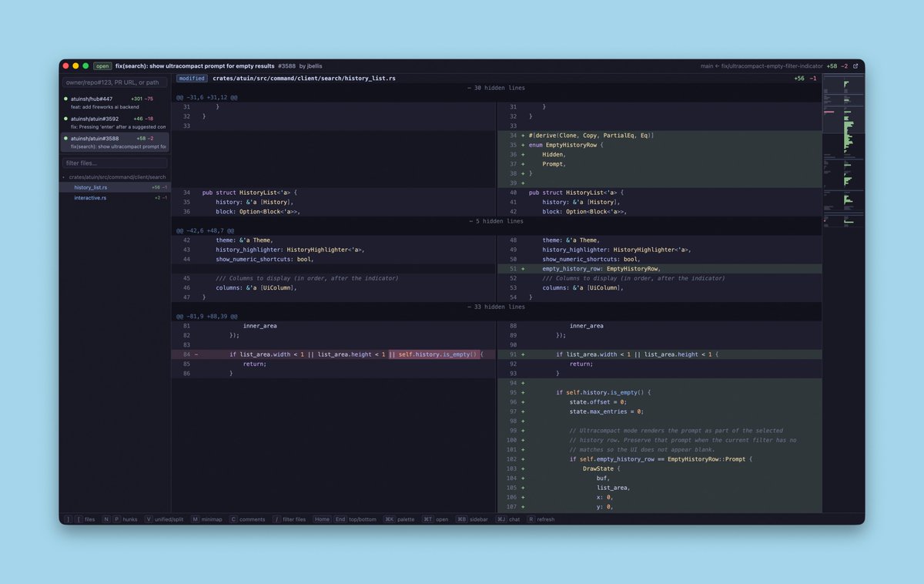Open history_list.rs in file tree

coord(115,187)
